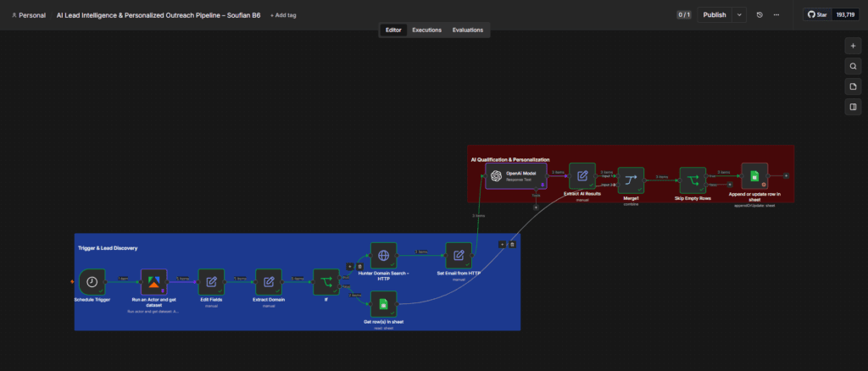
Task: Click plus after Append or update row node
Action: tap(786, 176)
